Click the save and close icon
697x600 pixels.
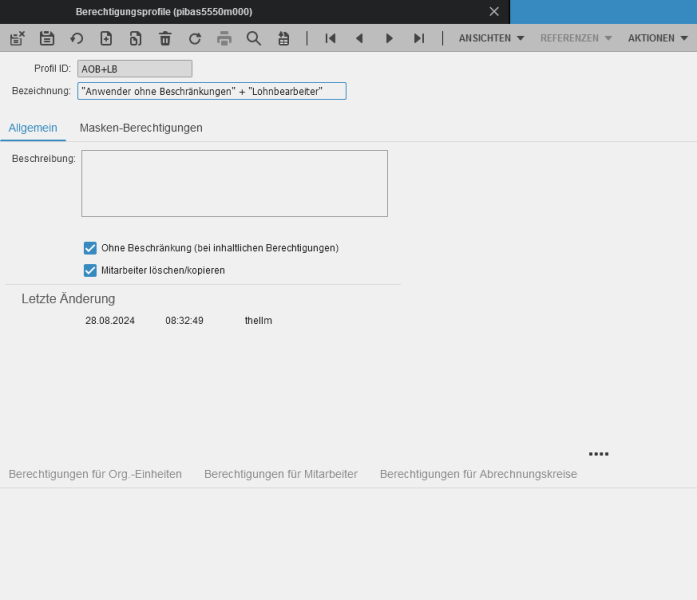tap(17, 38)
